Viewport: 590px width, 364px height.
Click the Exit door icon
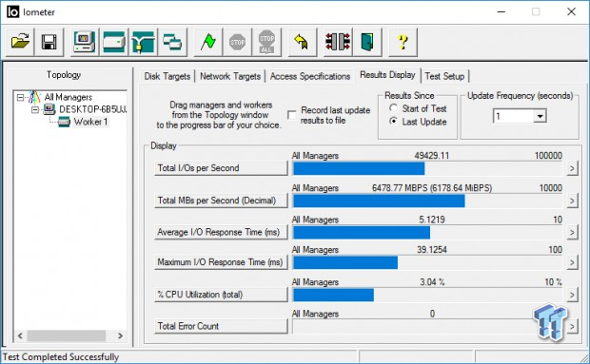tap(367, 42)
